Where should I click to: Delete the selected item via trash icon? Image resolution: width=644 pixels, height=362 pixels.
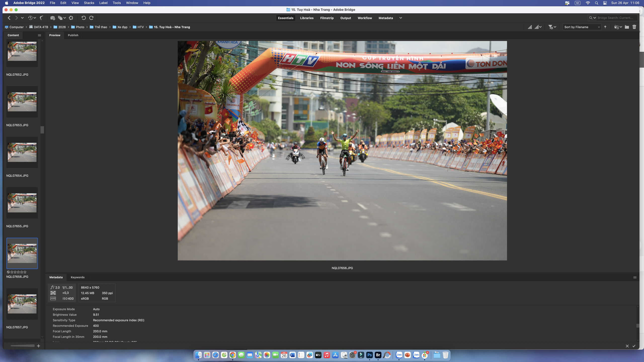point(634,27)
